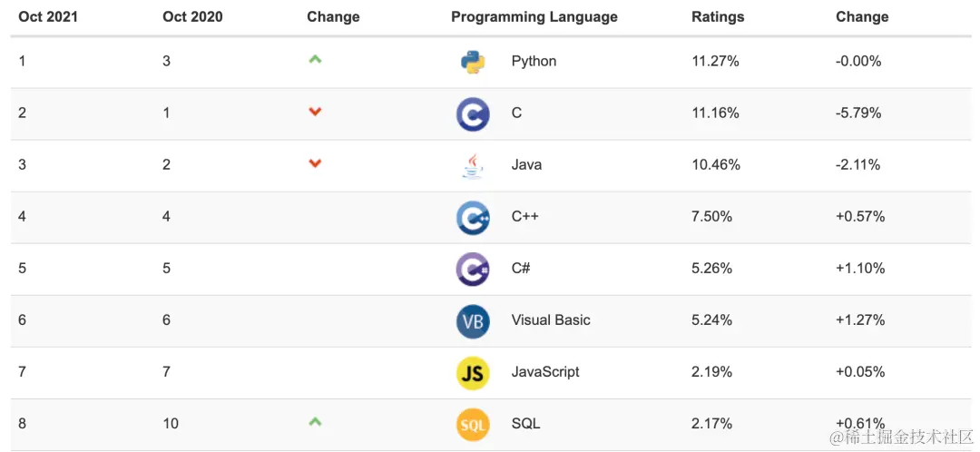The width and height of the screenshot is (980, 452).
Task: Click the Java coffee cup logo
Action: (x=473, y=166)
